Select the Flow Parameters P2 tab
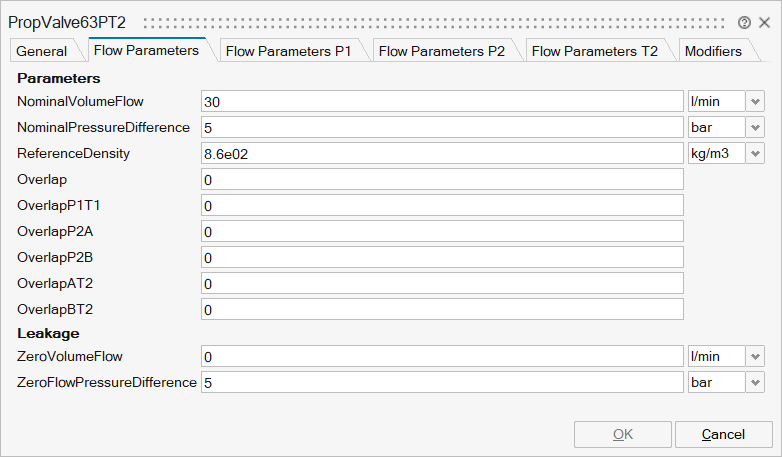This screenshot has height=457, width=782. (441, 51)
